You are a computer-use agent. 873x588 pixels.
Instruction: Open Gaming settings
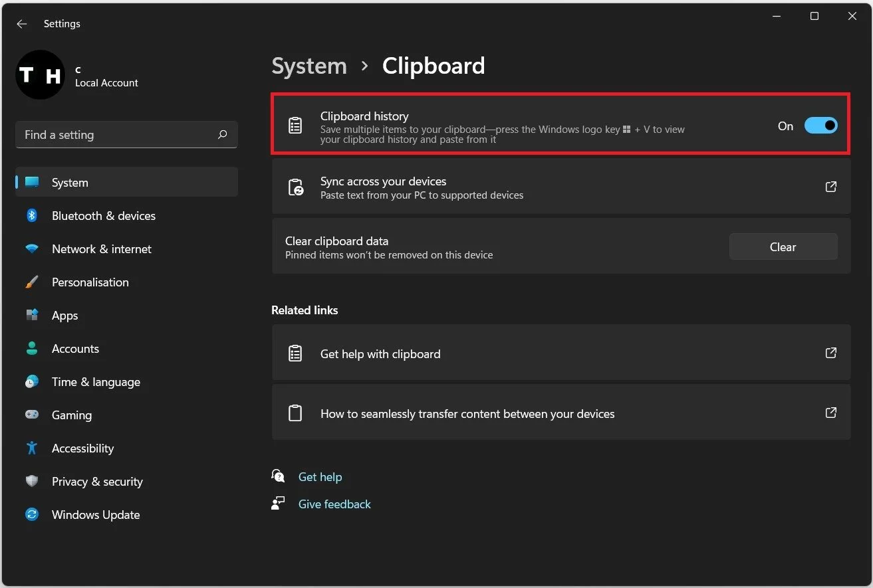coord(126,415)
